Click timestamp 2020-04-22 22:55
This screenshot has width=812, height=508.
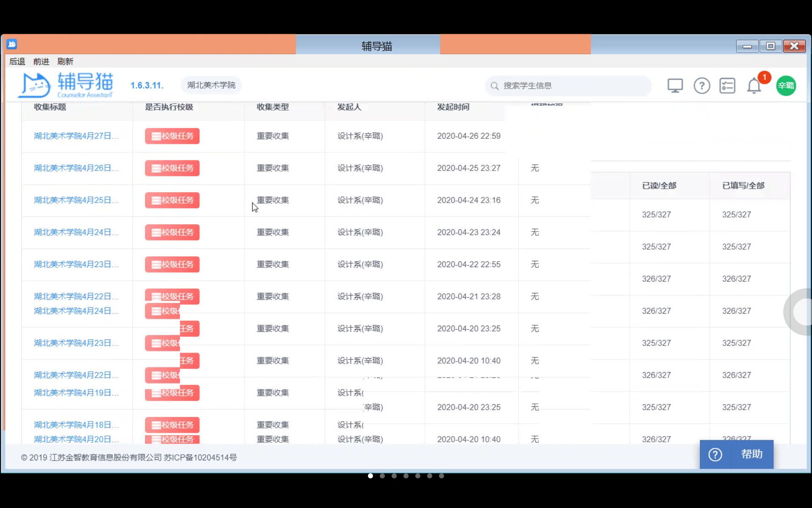469,265
